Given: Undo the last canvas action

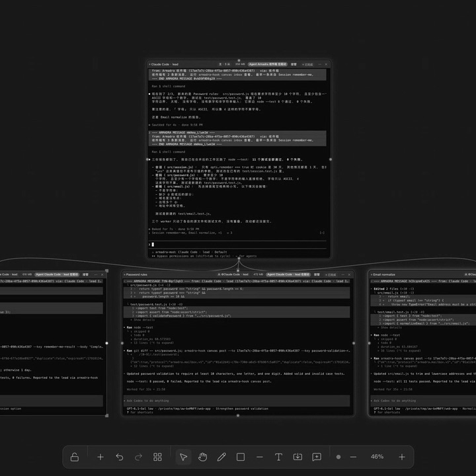Looking at the screenshot, I should 120,457.
